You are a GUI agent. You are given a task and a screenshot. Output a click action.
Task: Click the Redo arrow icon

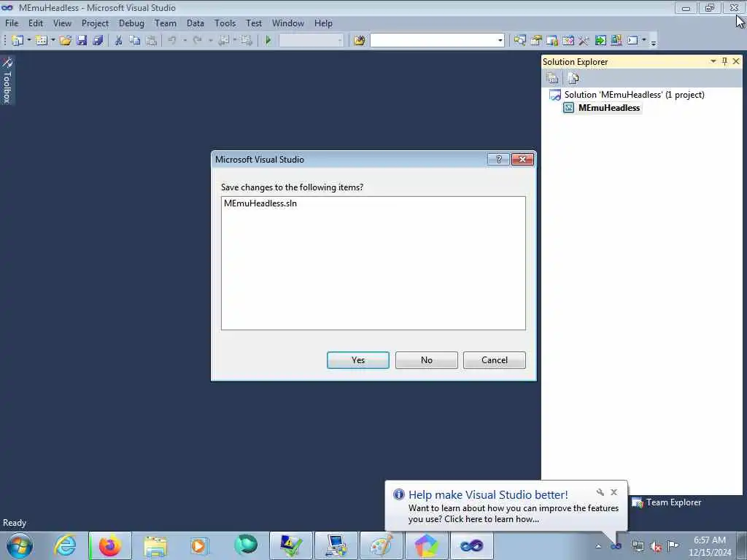point(197,41)
